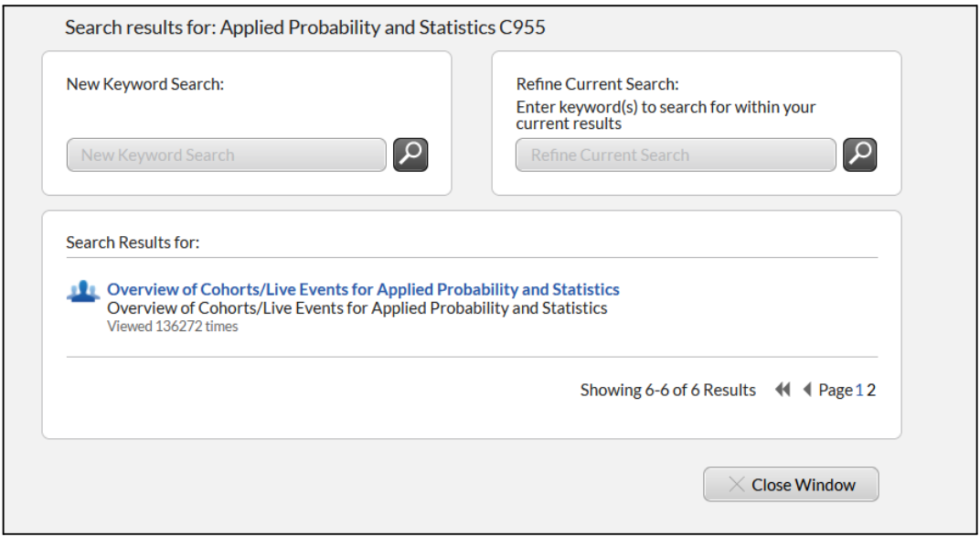
Task: Select page number 2 in pagination
Action: [871, 390]
